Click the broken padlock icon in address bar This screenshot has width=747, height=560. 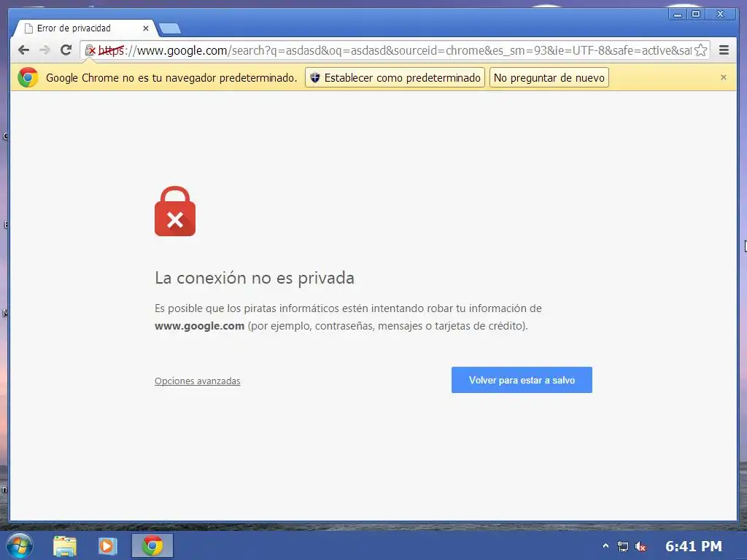[x=90, y=50]
